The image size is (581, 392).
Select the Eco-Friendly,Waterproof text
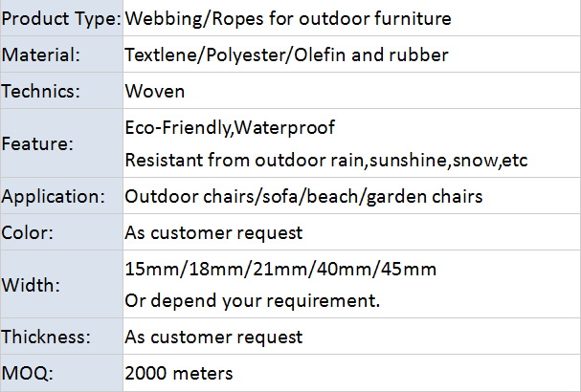pos(230,127)
